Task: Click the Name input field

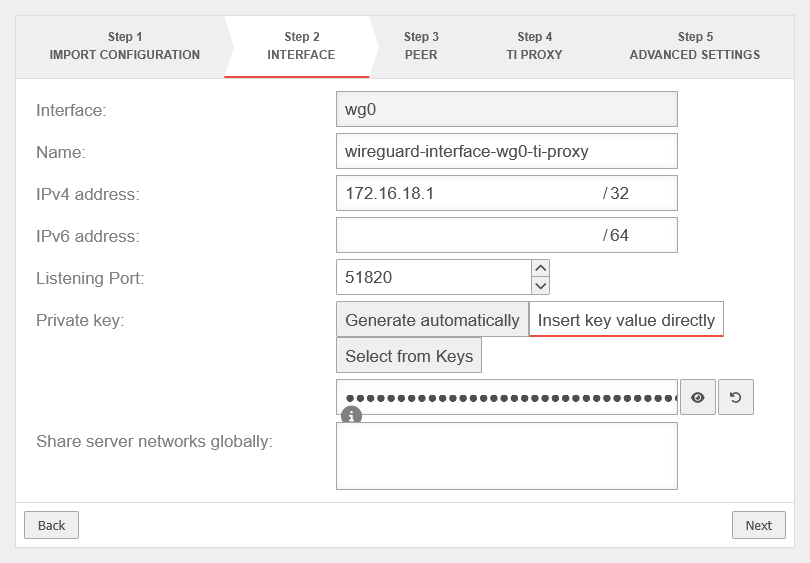Action: pos(507,151)
